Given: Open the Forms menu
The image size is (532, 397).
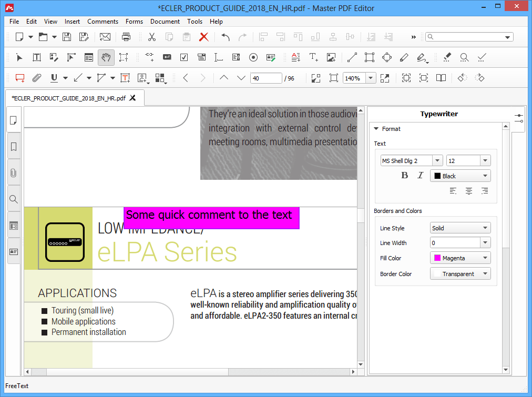Looking at the screenshot, I should [x=134, y=22].
